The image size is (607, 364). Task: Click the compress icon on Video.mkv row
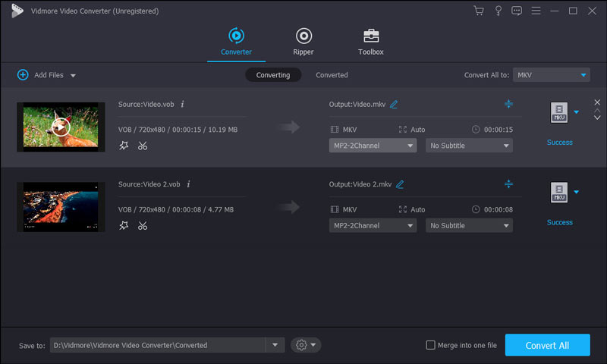(x=508, y=104)
